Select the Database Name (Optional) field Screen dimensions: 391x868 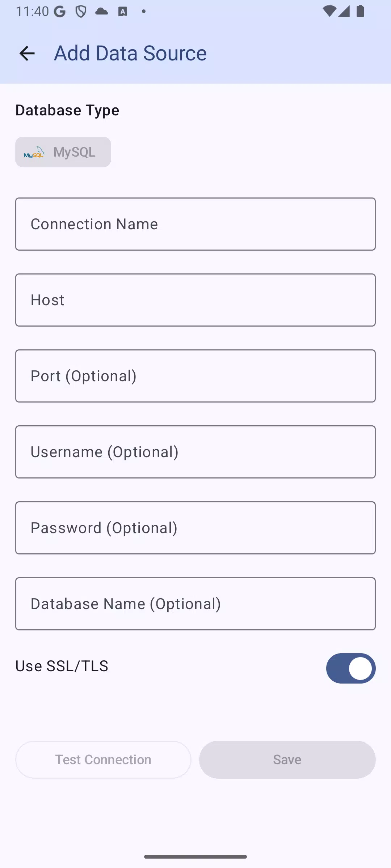(x=195, y=604)
